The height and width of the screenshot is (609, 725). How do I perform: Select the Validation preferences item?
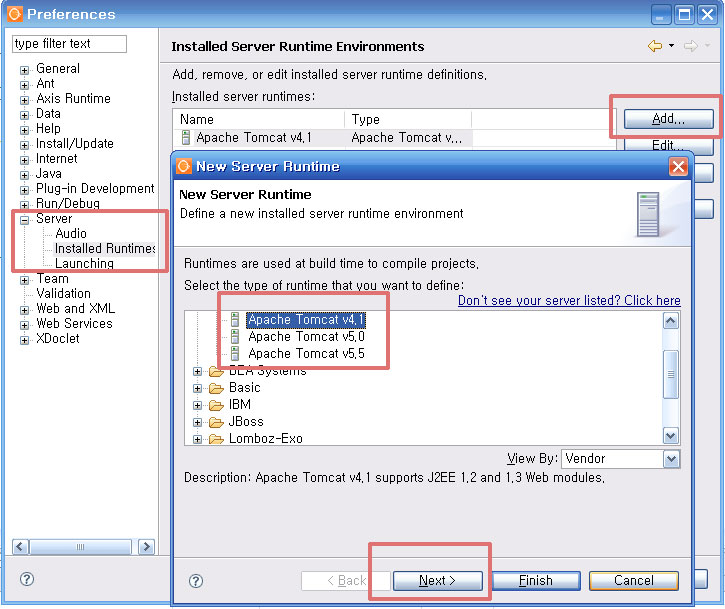tap(63, 293)
